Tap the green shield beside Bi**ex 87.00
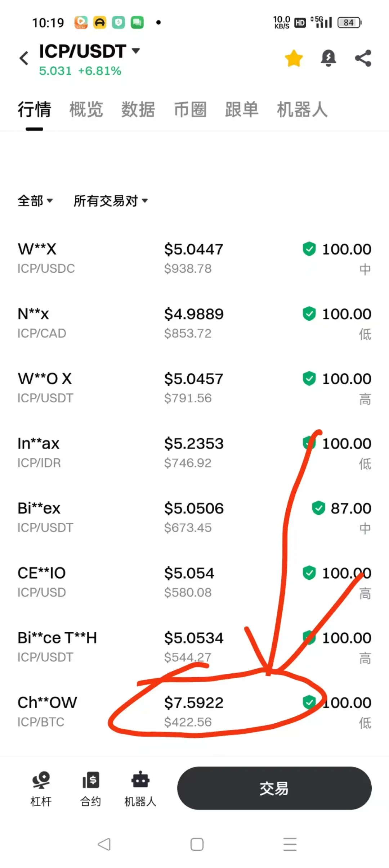The width and height of the screenshot is (389, 868). 318,508
